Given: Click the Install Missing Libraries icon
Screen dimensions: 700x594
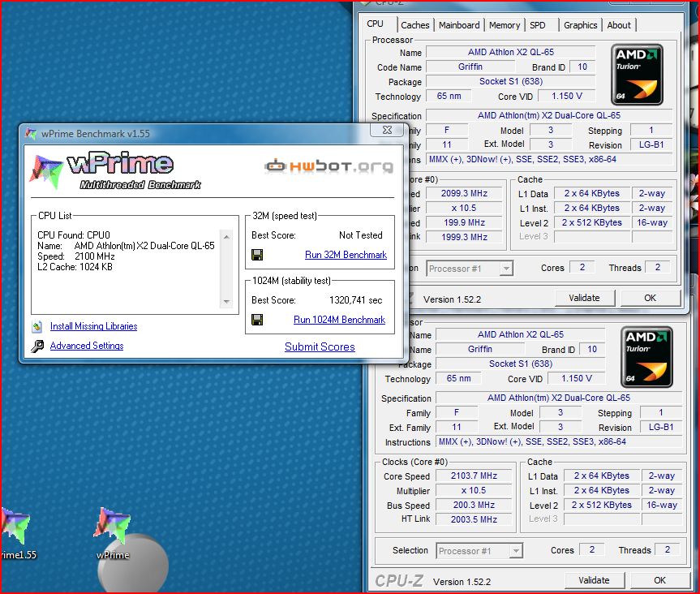Looking at the screenshot, I should [x=37, y=326].
